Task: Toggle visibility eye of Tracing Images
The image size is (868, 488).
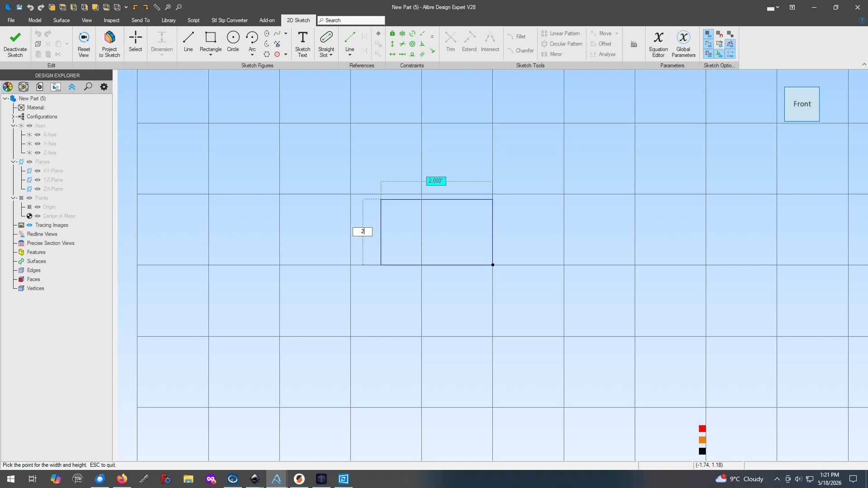Action: click(29, 225)
